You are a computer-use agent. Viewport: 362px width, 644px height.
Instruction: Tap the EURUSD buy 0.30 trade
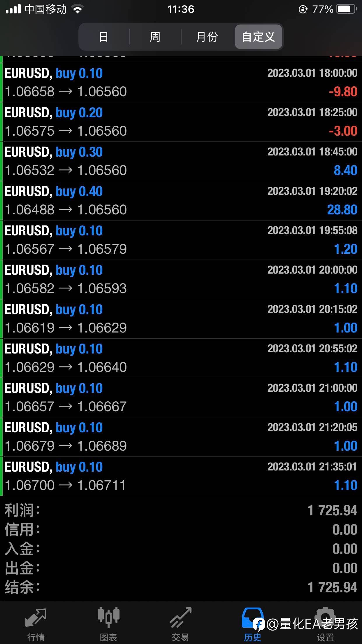pos(181,161)
